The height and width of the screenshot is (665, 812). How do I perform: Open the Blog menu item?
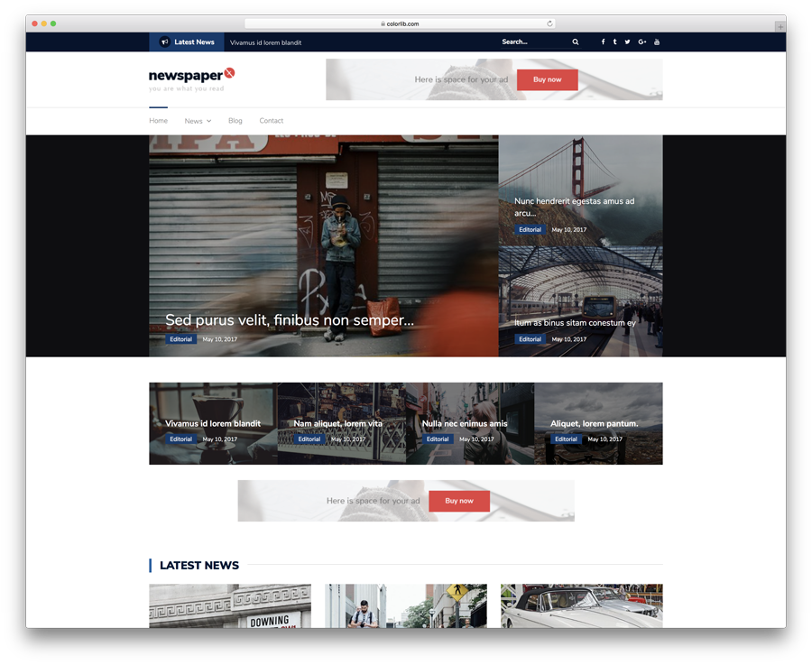tap(235, 121)
